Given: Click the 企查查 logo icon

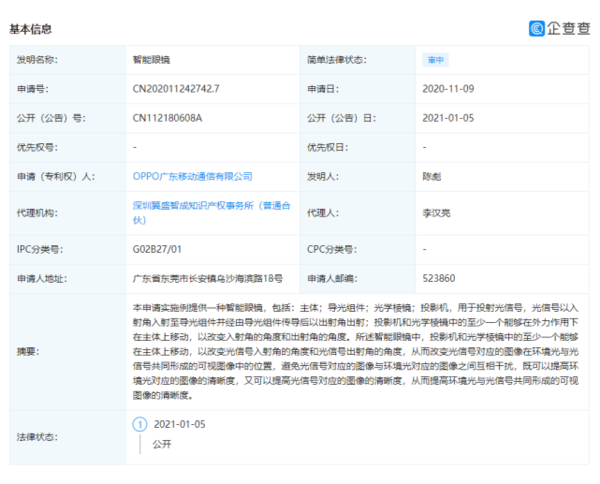Looking at the screenshot, I should tap(537, 29).
